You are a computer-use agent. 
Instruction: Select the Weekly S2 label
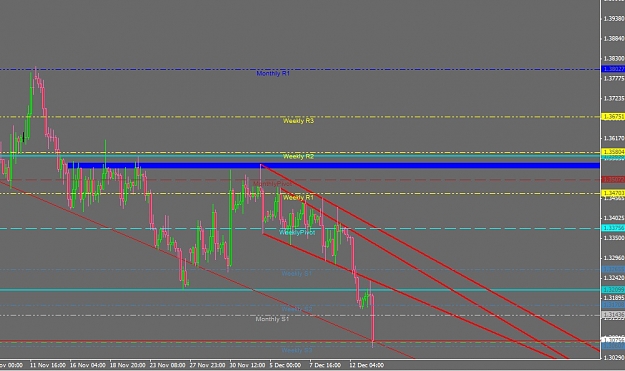click(297, 309)
